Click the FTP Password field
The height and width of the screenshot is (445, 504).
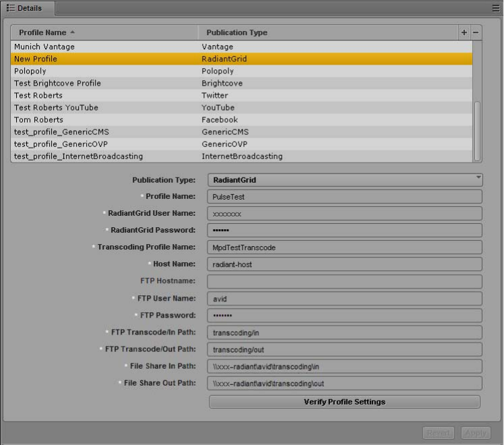point(344,316)
